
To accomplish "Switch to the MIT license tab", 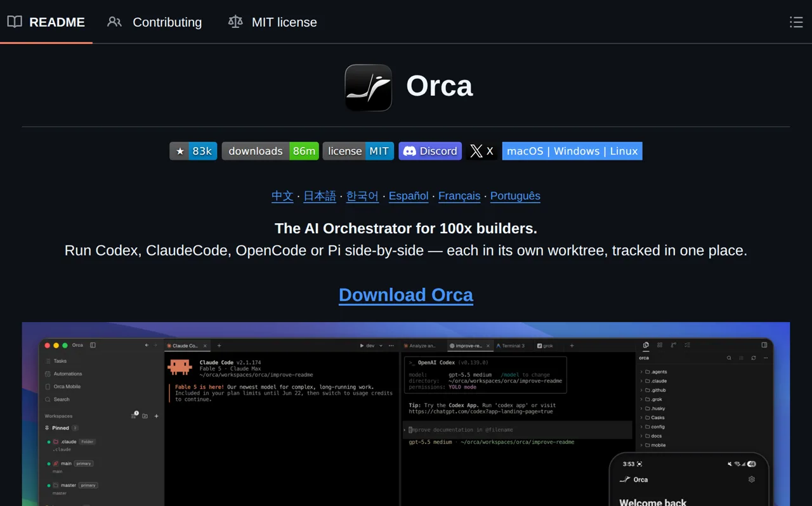I will pos(273,22).
